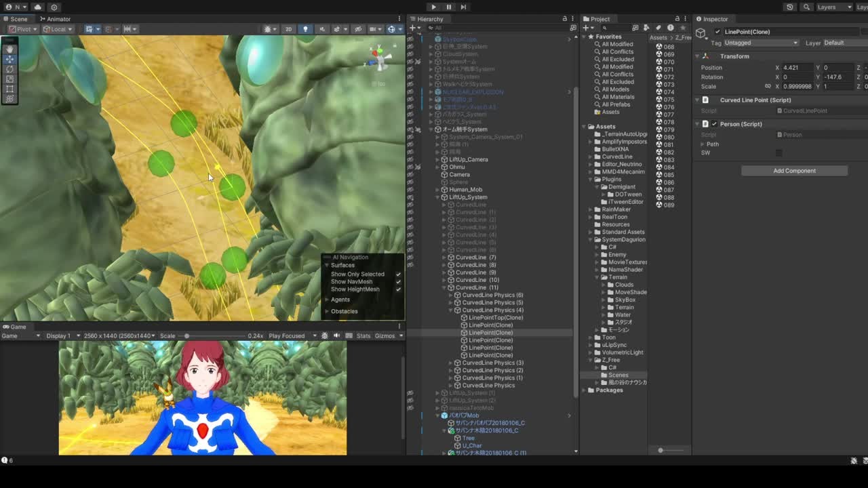The width and height of the screenshot is (868, 488).
Task: Select the Hand tool in Scene view
Action: tap(9, 49)
